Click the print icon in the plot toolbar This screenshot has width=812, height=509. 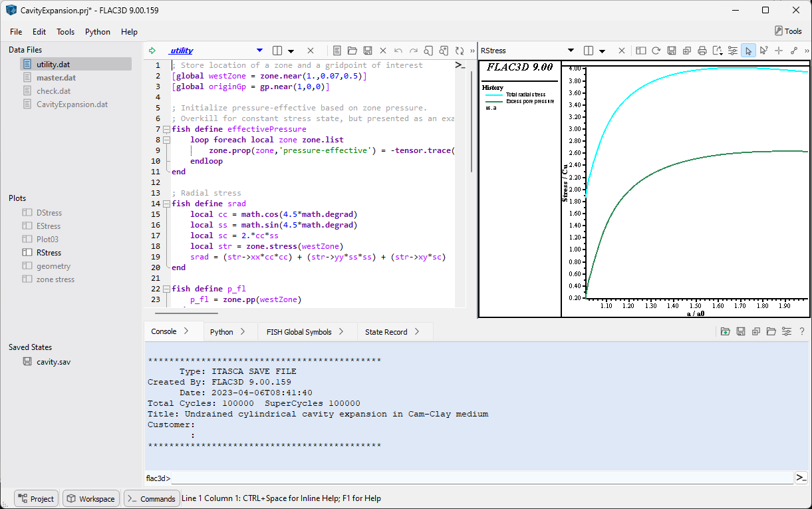point(702,51)
